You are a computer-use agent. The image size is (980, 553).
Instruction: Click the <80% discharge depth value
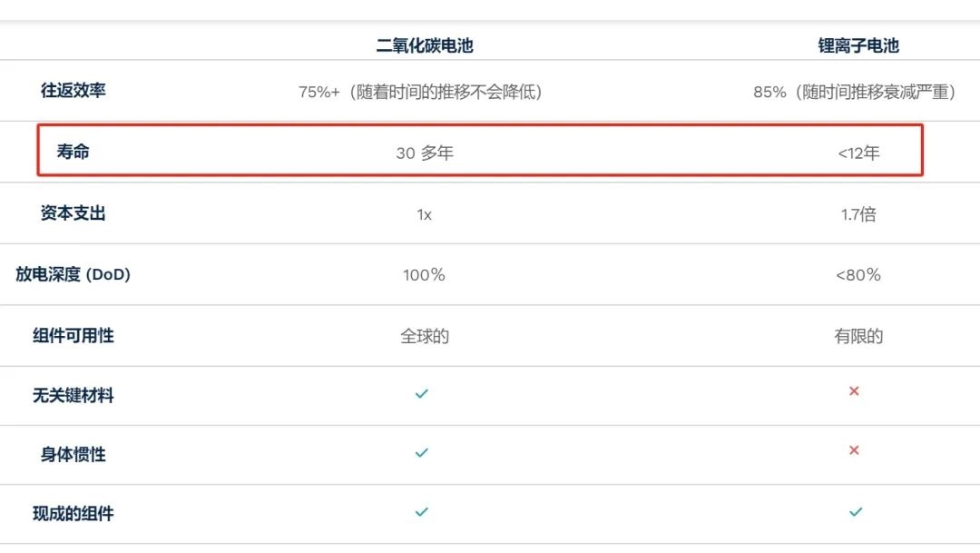tap(858, 274)
